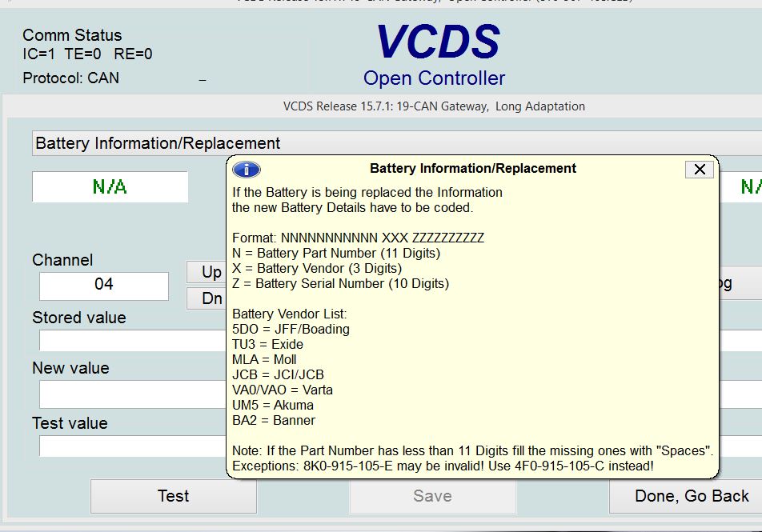Click the 'Test value' label
The height and width of the screenshot is (532, 762).
pos(70,423)
